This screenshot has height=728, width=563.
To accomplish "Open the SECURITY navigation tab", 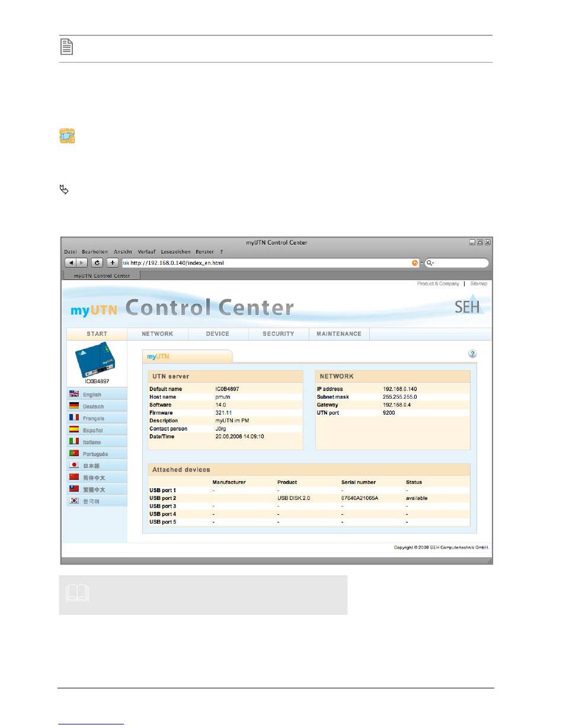I will (x=279, y=334).
